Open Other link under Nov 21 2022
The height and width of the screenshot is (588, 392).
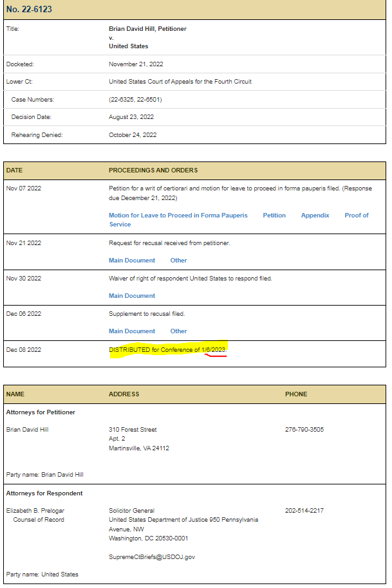178,261
